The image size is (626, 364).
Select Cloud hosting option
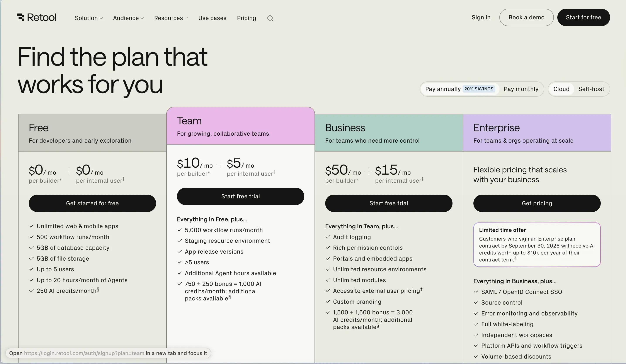561,89
